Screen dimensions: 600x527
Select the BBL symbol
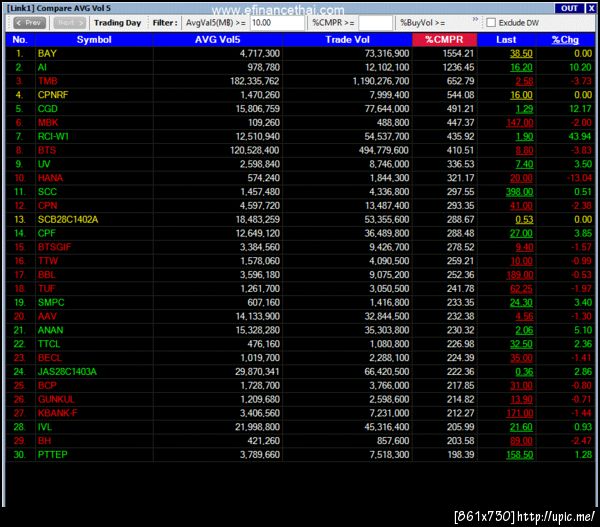(x=46, y=275)
